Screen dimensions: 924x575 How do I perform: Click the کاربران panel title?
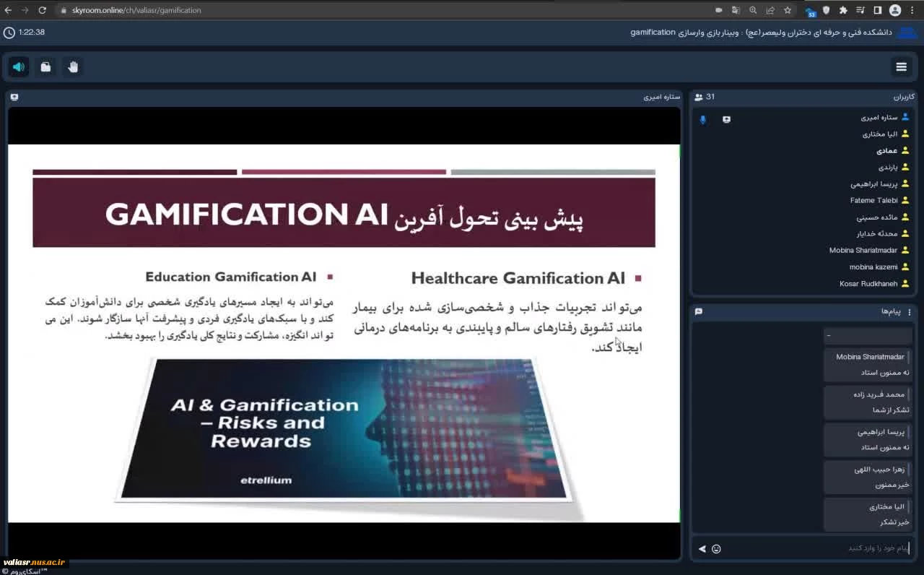click(x=904, y=97)
